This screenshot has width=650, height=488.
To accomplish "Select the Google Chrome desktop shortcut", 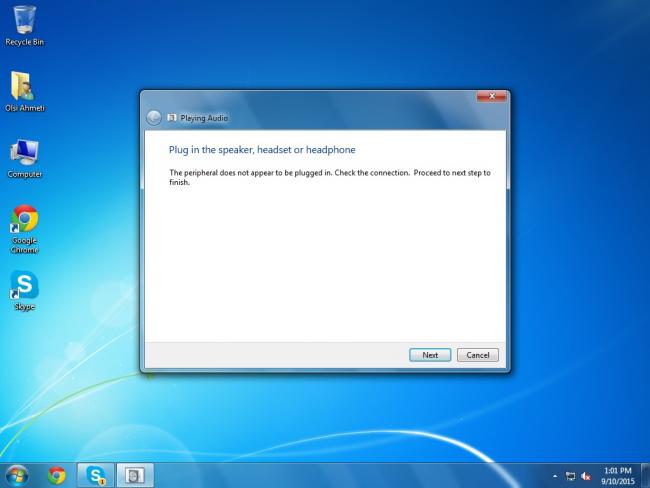I will pyautogui.click(x=24, y=229).
